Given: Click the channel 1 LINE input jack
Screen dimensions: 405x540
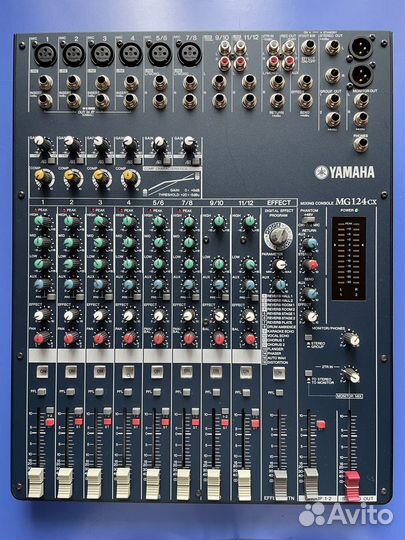Looking at the screenshot, I should [45, 83].
